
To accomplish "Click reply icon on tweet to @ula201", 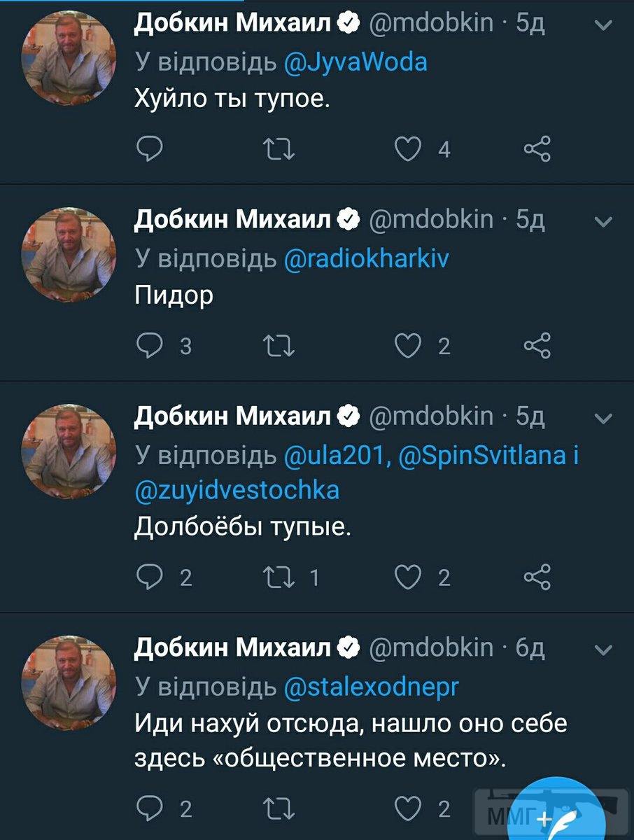I will click(x=149, y=577).
